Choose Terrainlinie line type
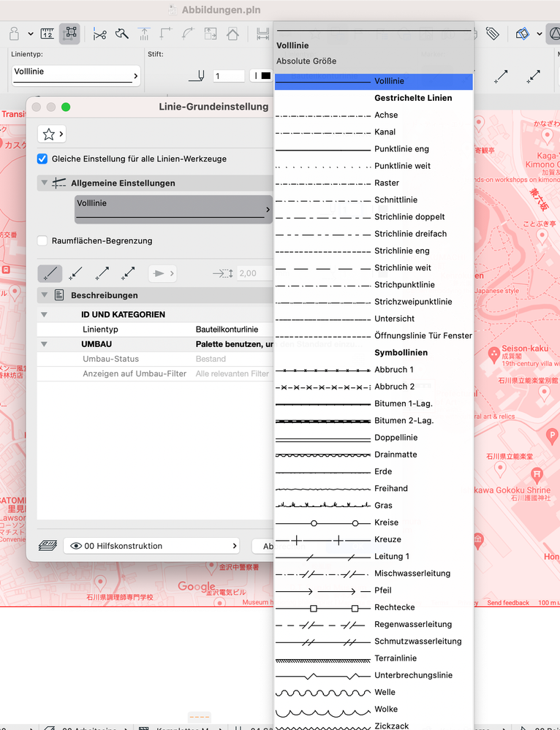This screenshot has width=560, height=730. click(x=374, y=658)
